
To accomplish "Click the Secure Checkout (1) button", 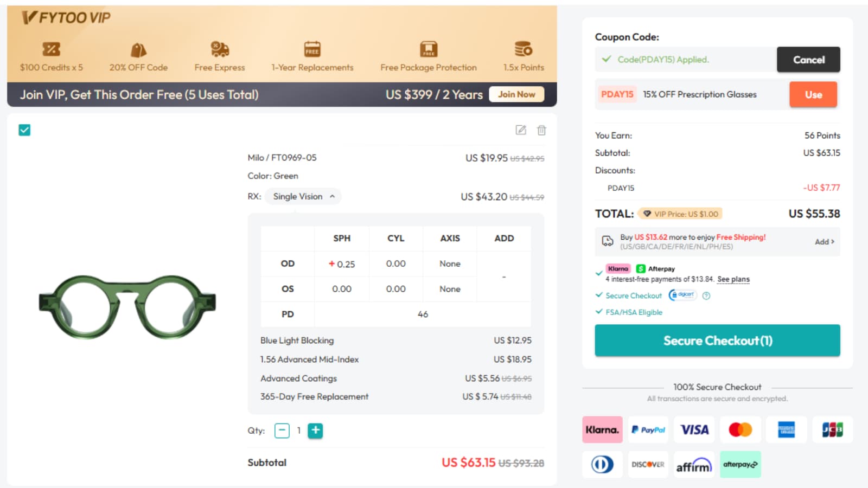I will coord(717,341).
